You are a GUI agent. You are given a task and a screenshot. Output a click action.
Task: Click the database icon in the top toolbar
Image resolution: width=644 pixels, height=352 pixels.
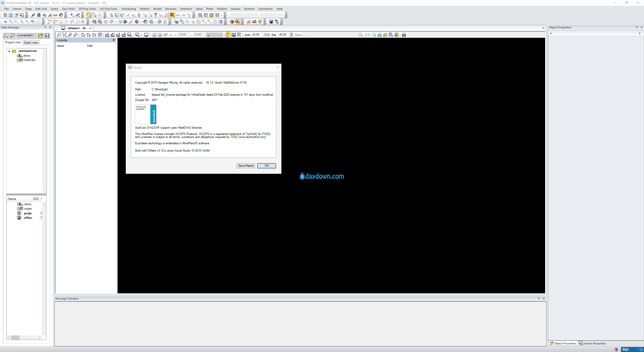pos(39,15)
